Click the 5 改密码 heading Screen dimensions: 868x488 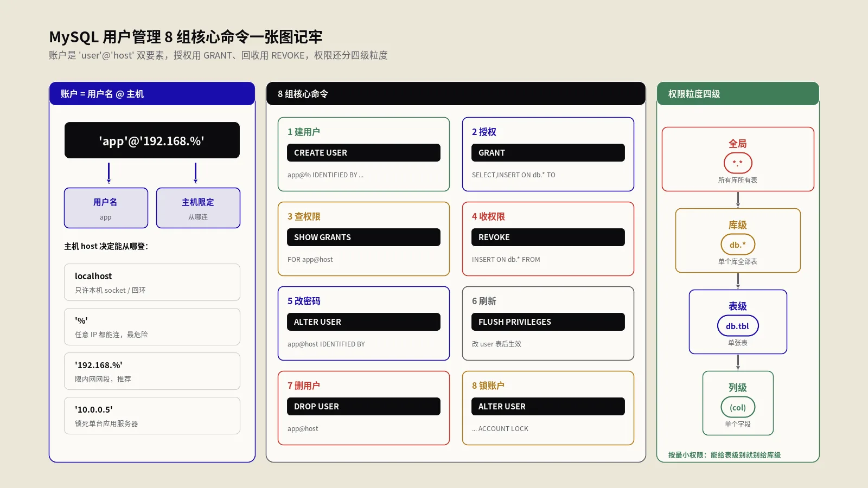click(x=304, y=301)
